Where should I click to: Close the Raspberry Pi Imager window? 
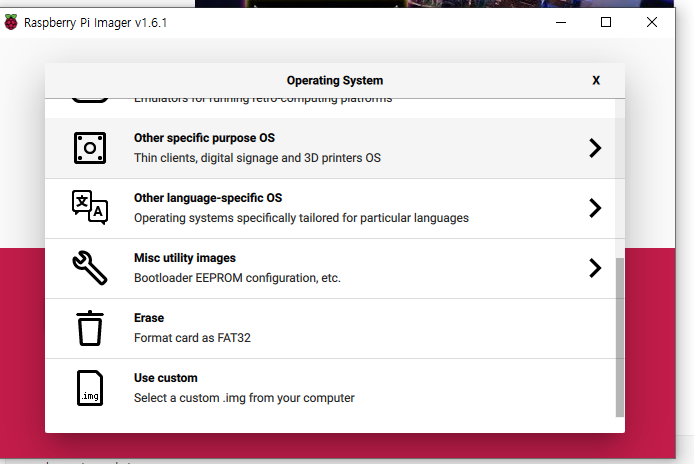652,22
